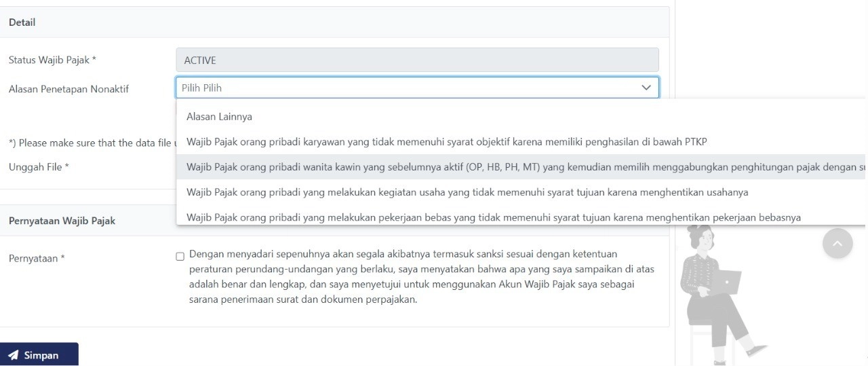Click the 'Unggah File *' label
The width and height of the screenshot is (868, 366).
39,167
